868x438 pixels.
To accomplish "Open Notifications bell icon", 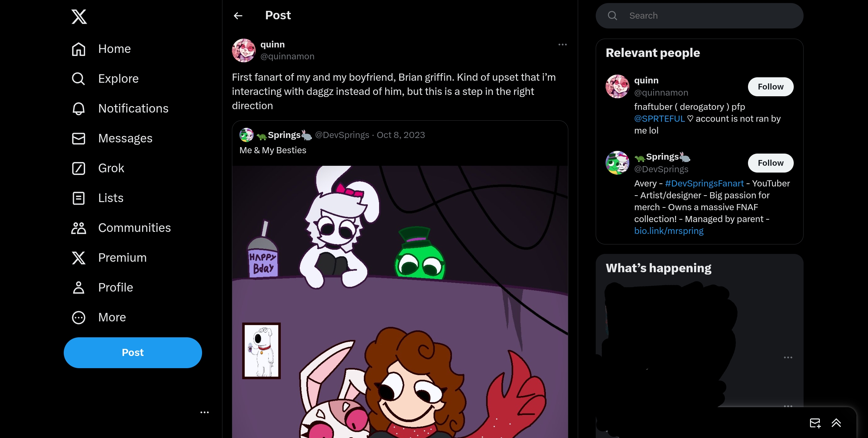I will (x=79, y=108).
